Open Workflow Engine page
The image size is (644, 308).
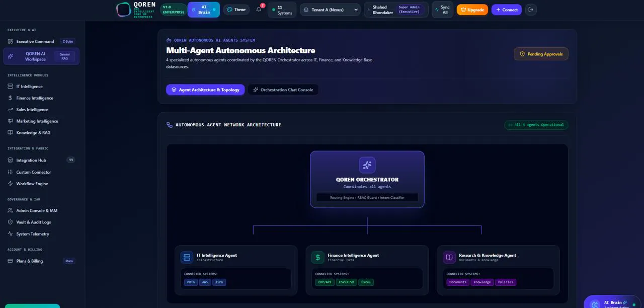(41, 184)
